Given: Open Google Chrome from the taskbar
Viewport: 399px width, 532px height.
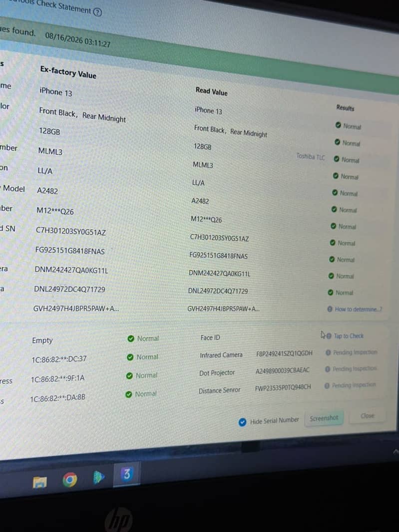Looking at the screenshot, I should click(70, 480).
